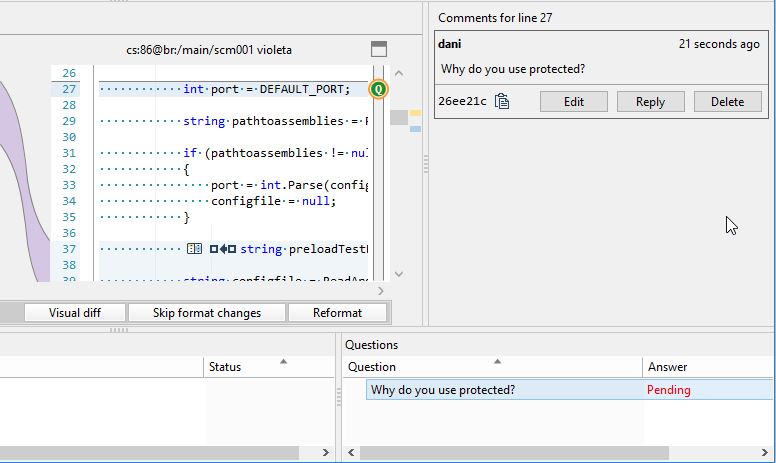Copy comment id 26ee21c with clipboard icon

point(502,101)
